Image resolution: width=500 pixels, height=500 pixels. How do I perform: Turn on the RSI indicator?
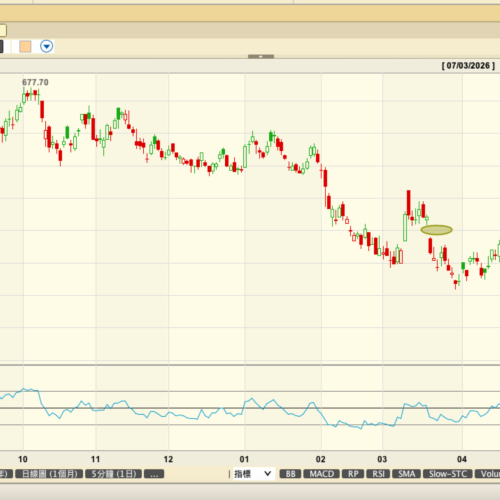point(378,474)
